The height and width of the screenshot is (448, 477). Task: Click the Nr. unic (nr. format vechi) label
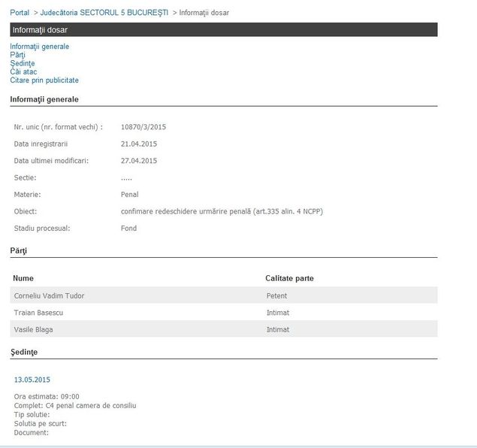[x=58, y=127]
